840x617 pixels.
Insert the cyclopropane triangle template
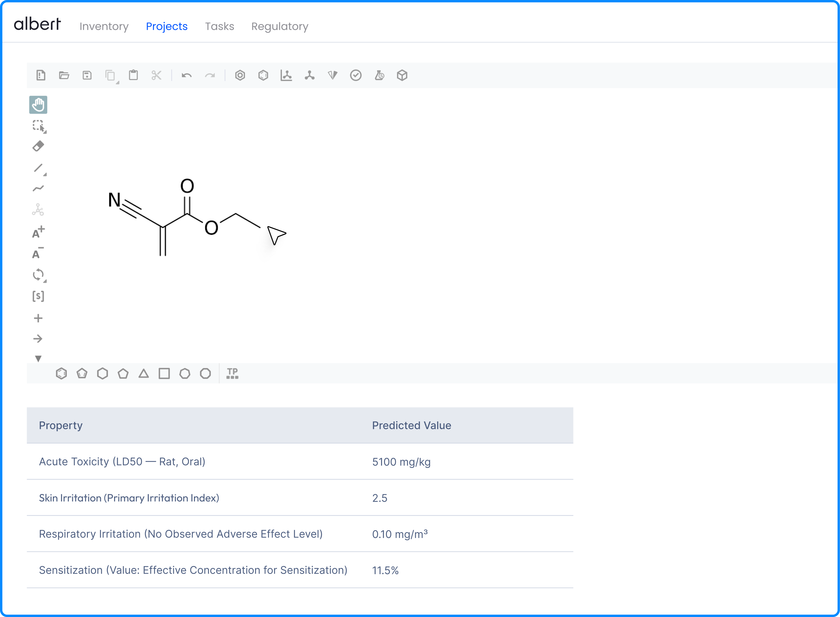click(144, 373)
